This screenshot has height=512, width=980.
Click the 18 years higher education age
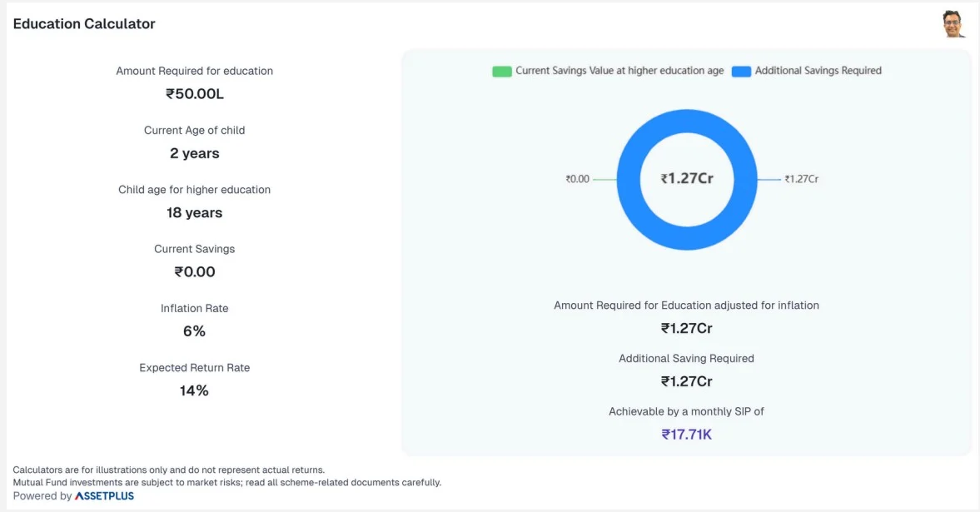pyautogui.click(x=194, y=212)
